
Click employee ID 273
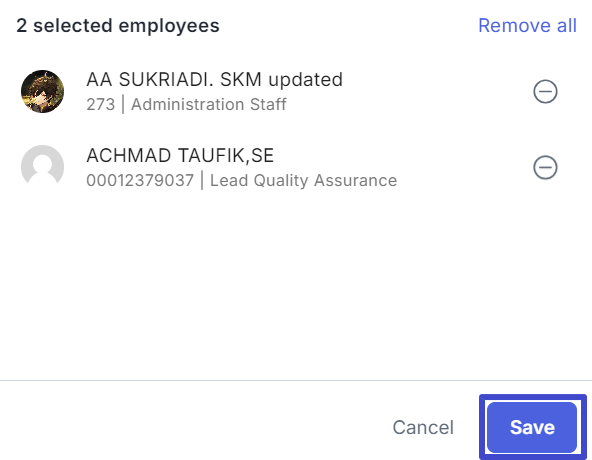coord(100,104)
